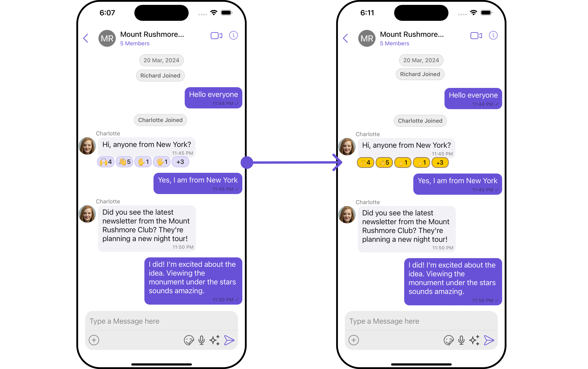
Task: Start video call in right phone header
Action: pos(476,36)
